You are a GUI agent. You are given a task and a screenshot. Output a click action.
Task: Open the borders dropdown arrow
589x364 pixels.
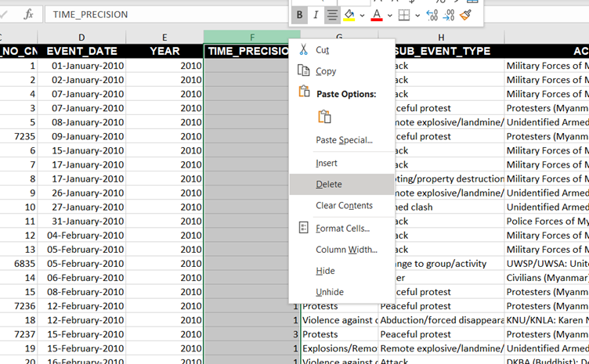pos(417,16)
